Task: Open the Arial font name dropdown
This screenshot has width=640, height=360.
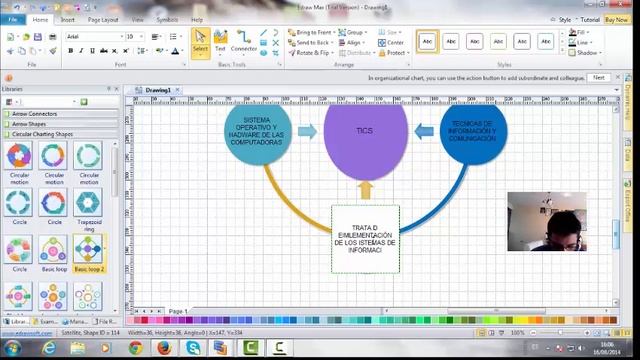Action: click(x=122, y=37)
